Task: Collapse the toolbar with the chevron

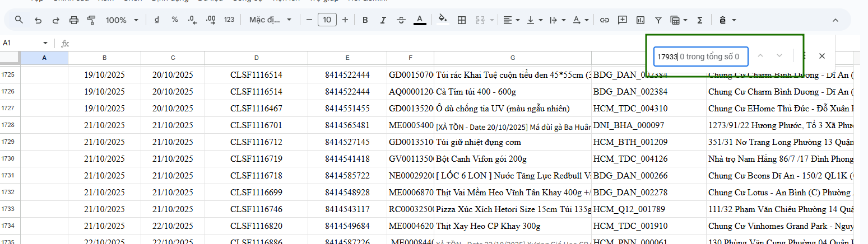Action: [835, 20]
